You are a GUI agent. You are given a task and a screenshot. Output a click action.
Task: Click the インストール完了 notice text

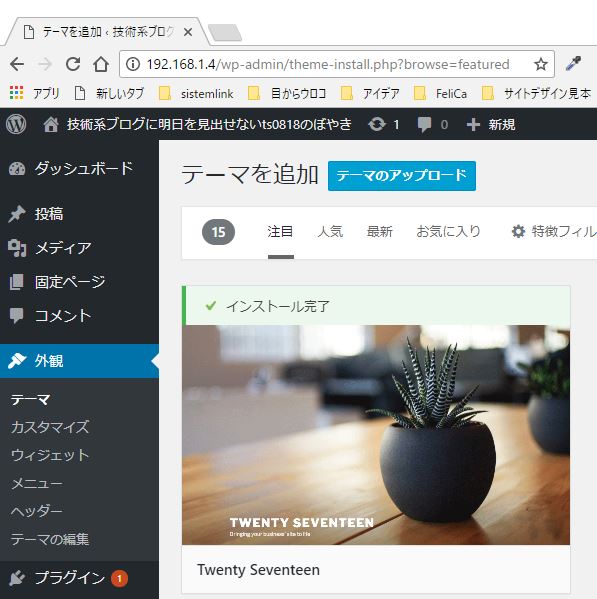(x=278, y=306)
